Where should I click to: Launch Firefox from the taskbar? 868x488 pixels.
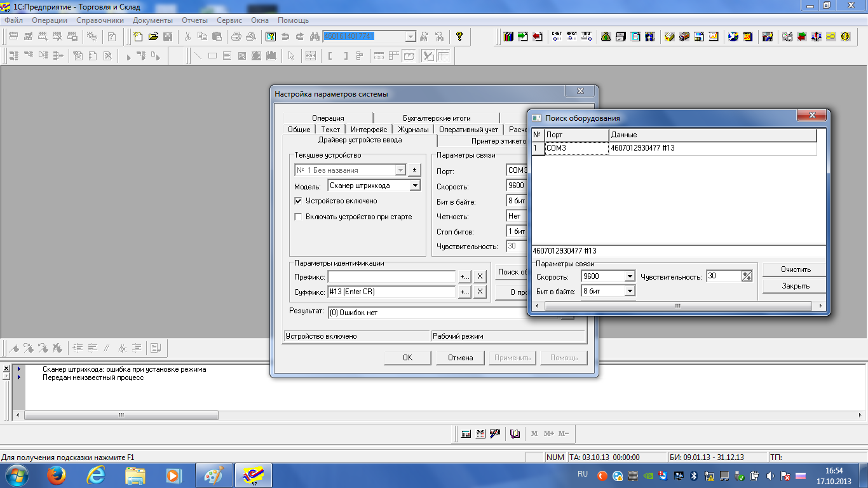pyautogui.click(x=56, y=475)
